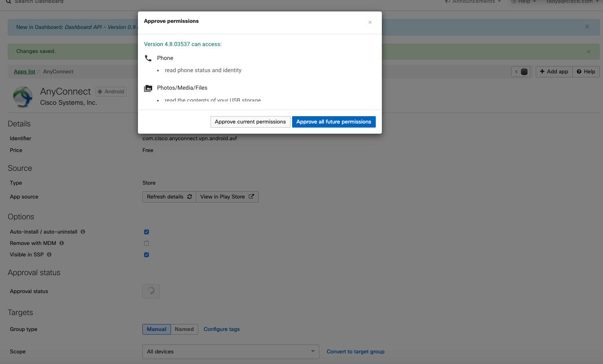Dismiss the Changes saved notice
This screenshot has height=364, width=603.
tap(589, 51)
